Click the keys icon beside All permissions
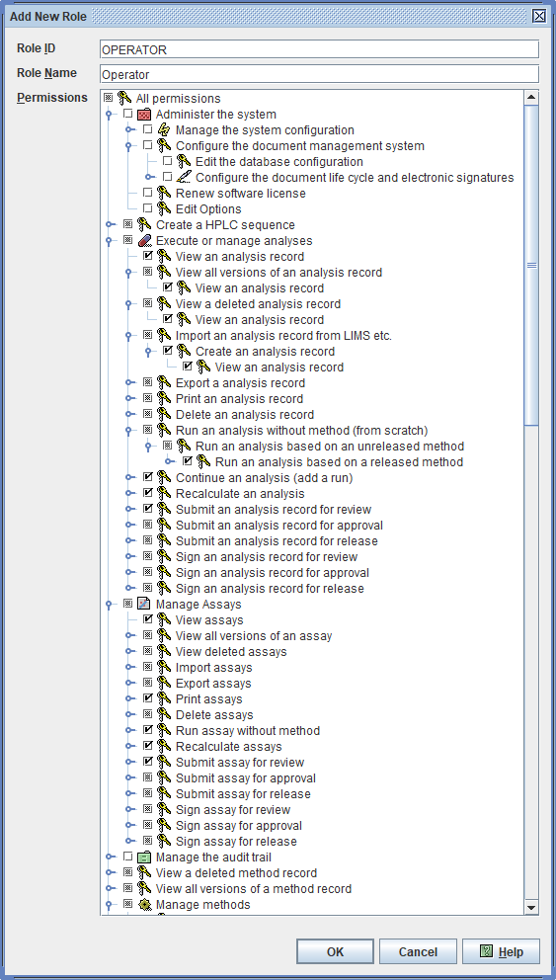 [125, 98]
